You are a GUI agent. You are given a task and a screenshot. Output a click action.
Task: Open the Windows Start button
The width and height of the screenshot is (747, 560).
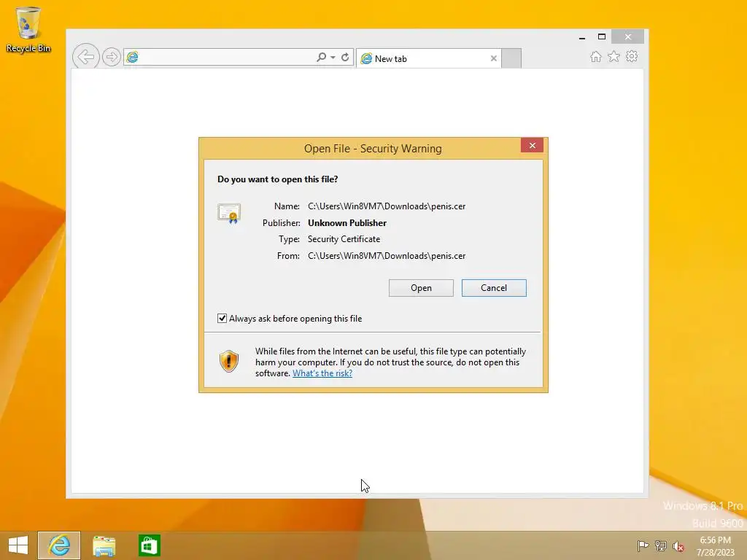click(x=18, y=545)
